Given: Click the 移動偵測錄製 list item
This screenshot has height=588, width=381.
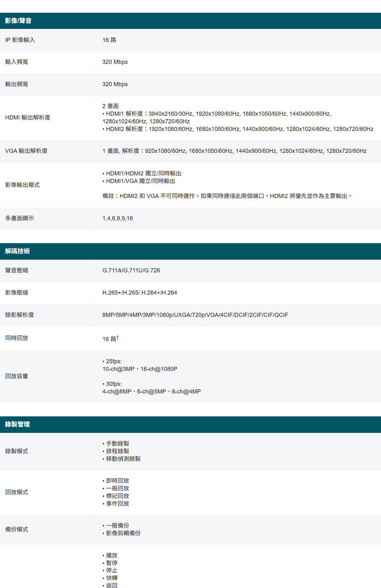Looking at the screenshot, I should (123, 459).
